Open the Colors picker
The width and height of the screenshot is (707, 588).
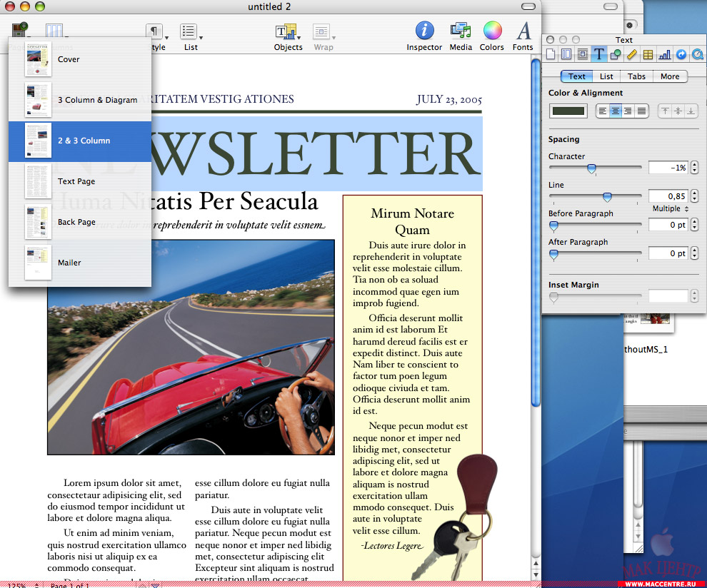492,31
